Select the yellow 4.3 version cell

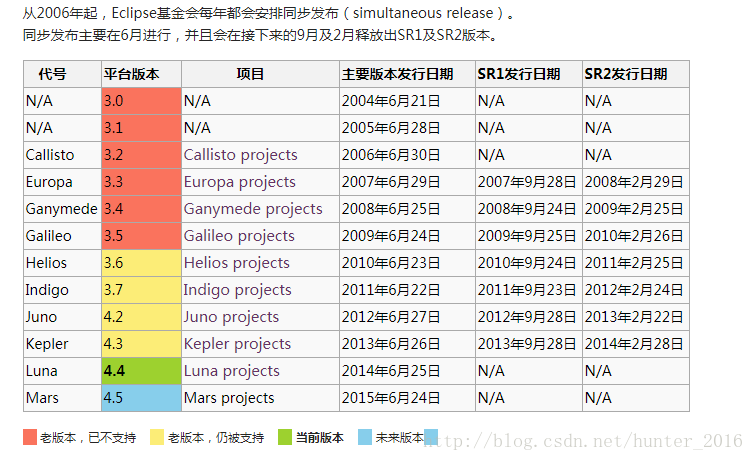pos(141,344)
